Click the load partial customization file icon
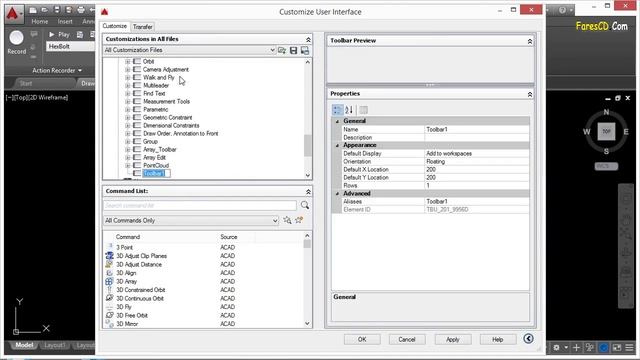This screenshot has height=360, width=640. pos(282,50)
